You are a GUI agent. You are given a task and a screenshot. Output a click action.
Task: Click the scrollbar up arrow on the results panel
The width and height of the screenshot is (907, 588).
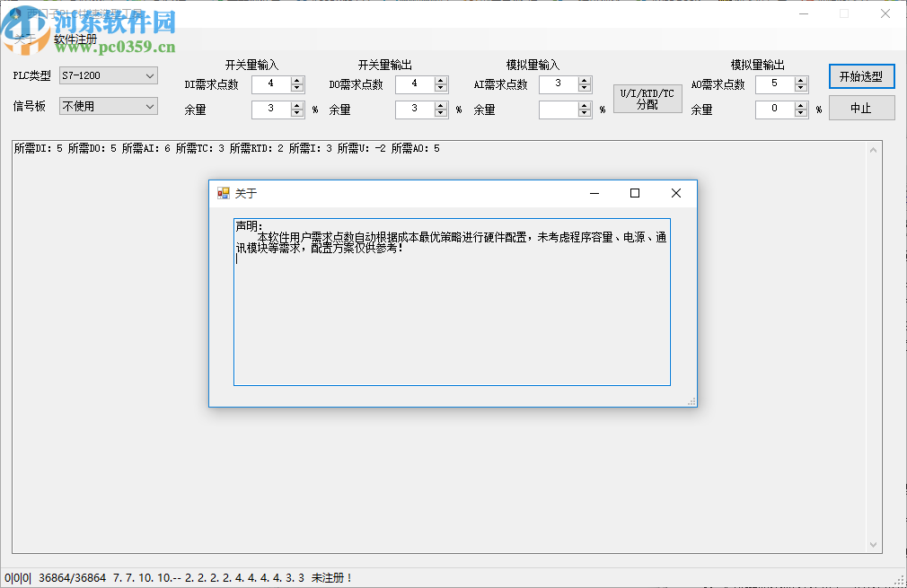coord(874,149)
